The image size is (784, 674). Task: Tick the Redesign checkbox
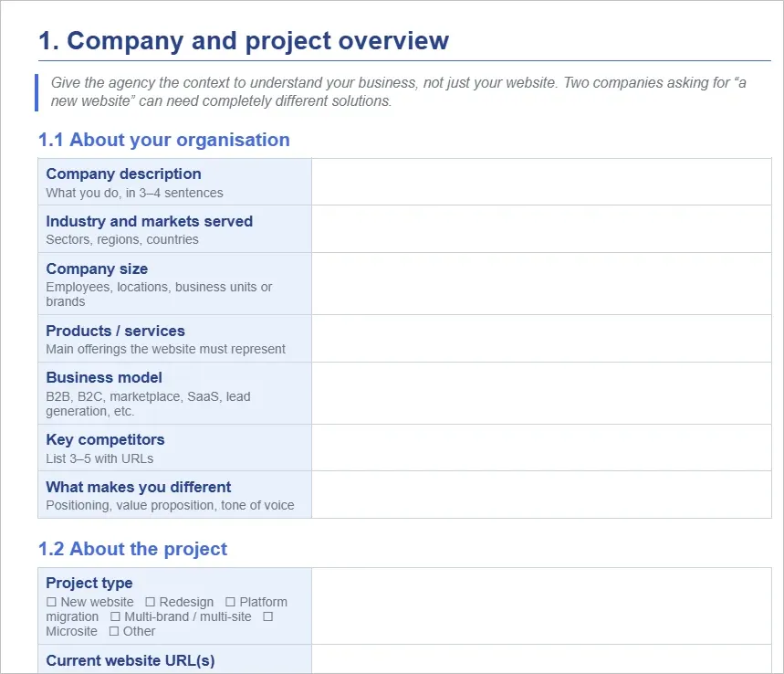(150, 602)
